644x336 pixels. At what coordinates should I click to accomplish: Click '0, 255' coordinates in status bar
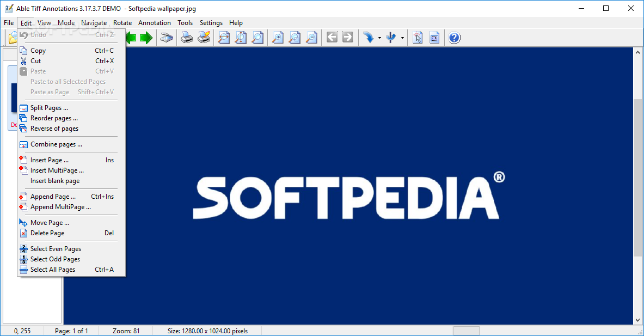pyautogui.click(x=22, y=331)
